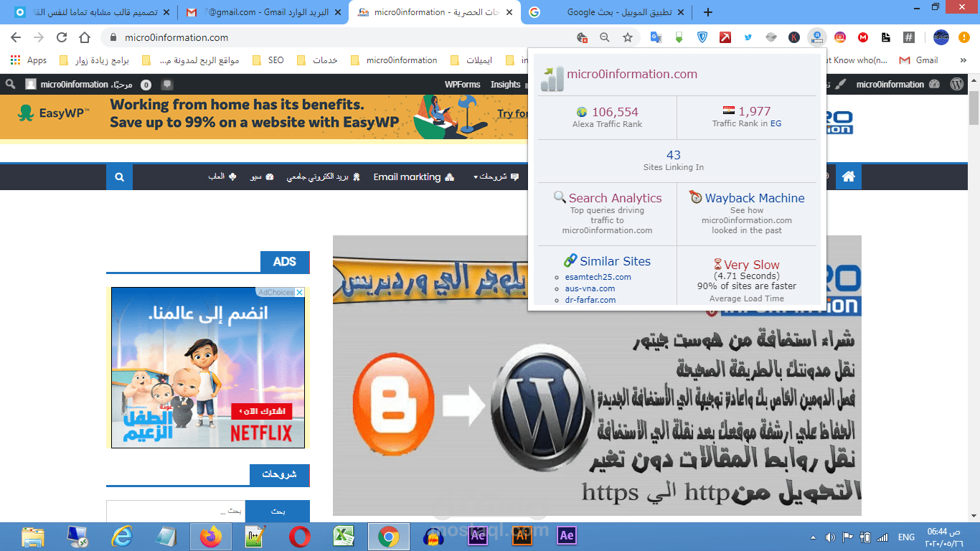Open a new browser tab

coord(708,12)
